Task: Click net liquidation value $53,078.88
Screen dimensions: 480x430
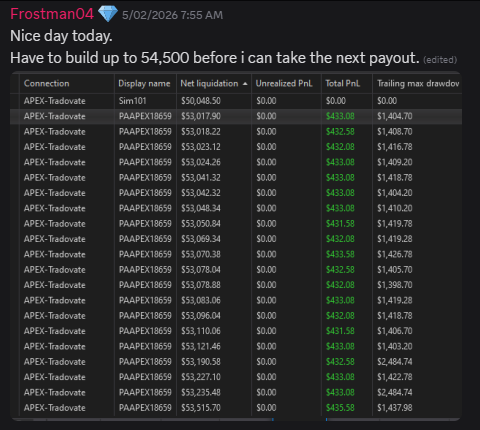Action: pyautogui.click(x=201, y=285)
